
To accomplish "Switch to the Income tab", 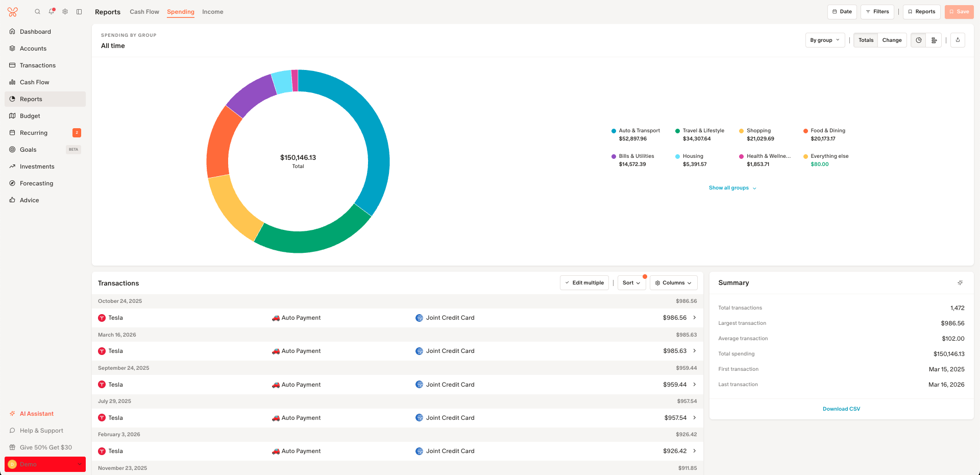I will point(212,12).
